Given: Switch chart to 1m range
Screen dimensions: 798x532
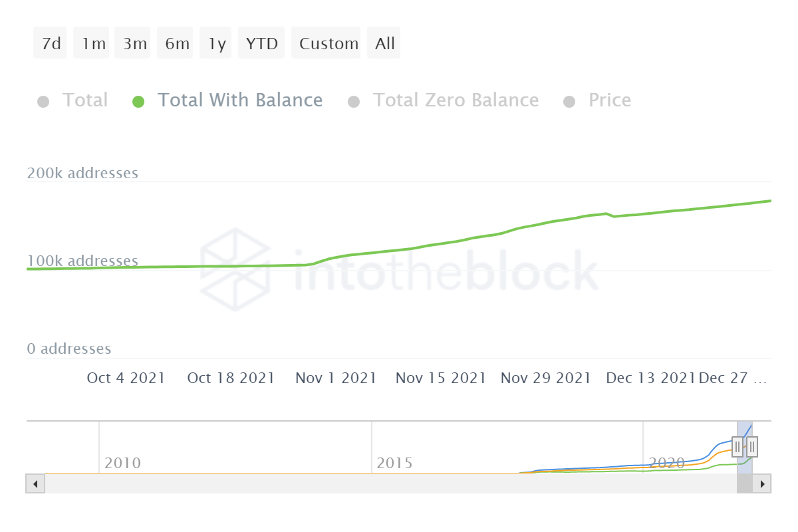Looking at the screenshot, I should coord(92,43).
